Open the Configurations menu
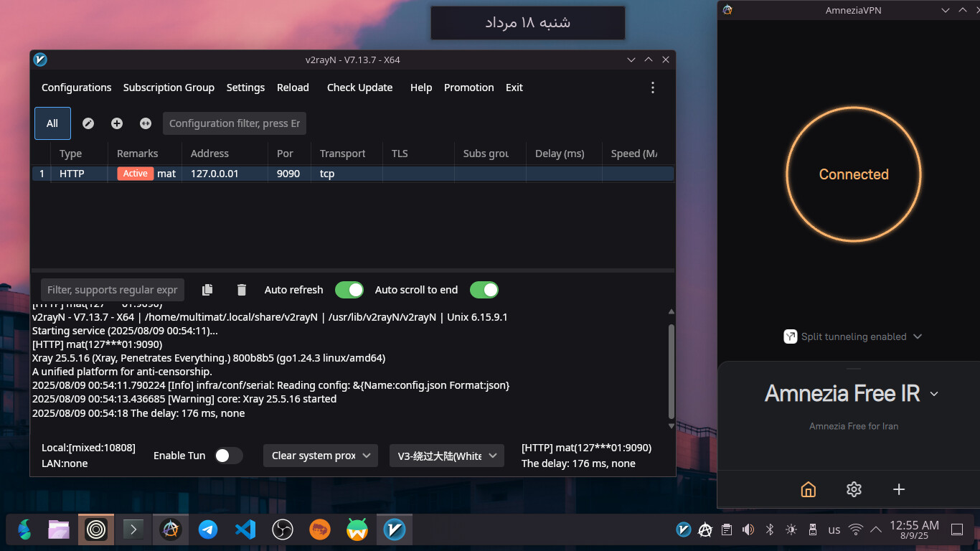This screenshot has width=980, height=551. pos(77,88)
